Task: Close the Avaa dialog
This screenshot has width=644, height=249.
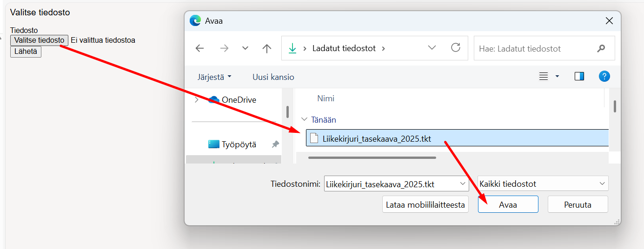Action: click(x=609, y=21)
